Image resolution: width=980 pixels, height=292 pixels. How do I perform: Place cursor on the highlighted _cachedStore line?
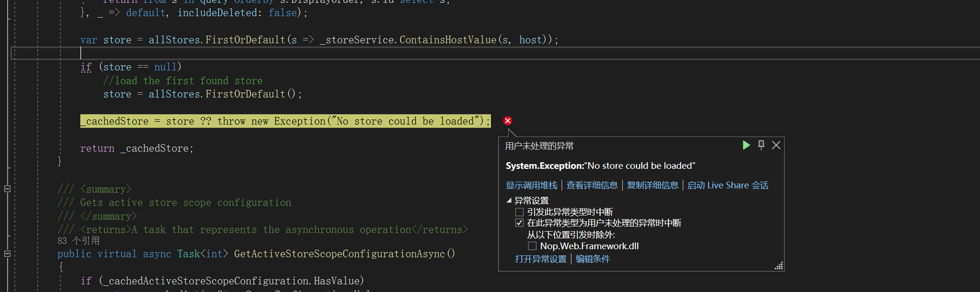pyautogui.click(x=285, y=121)
